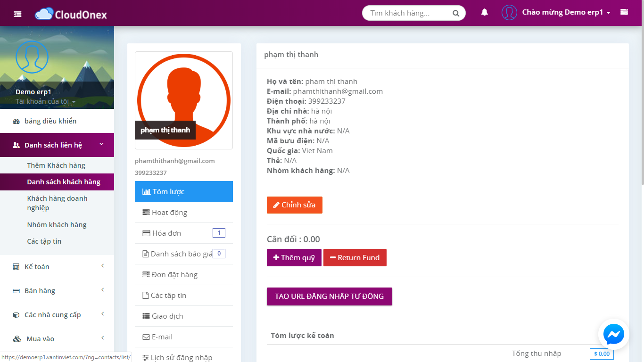Open the Hoạt động tab
Viewport: 644px width, 362px height.
pyautogui.click(x=184, y=213)
